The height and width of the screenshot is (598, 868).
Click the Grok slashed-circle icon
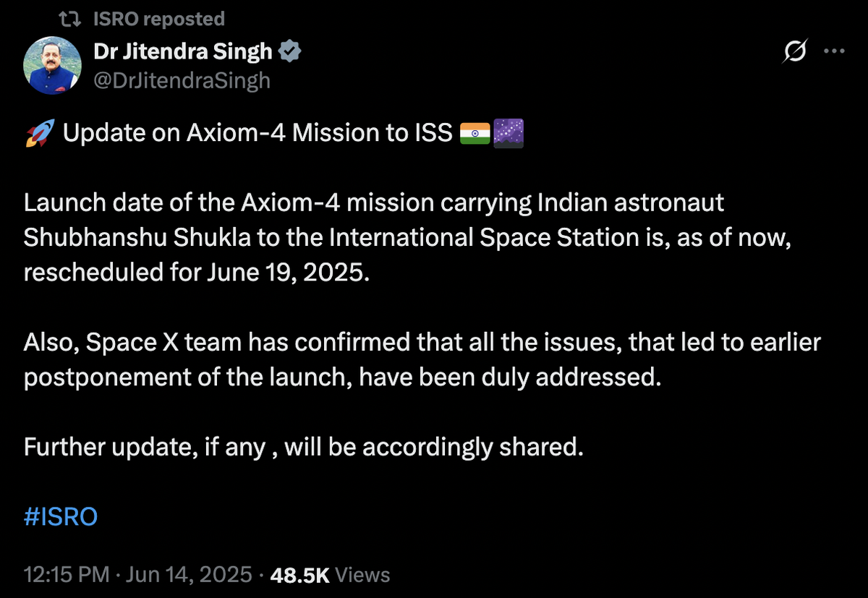pyautogui.click(x=796, y=52)
